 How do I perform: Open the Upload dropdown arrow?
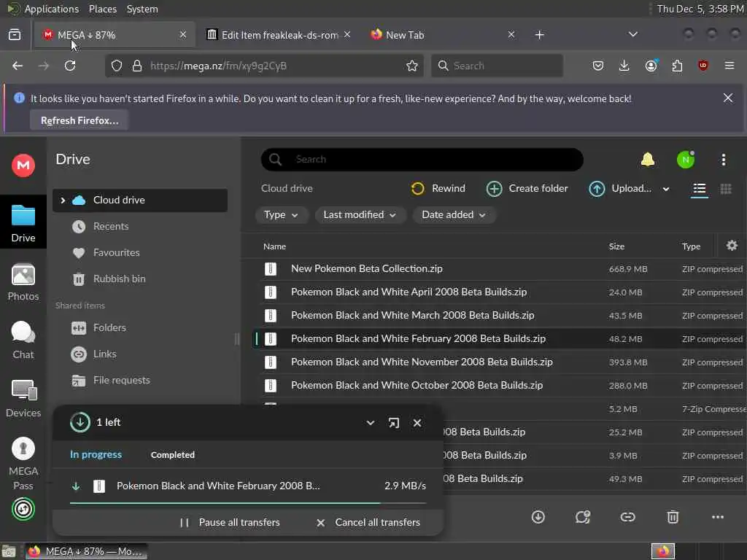point(666,189)
